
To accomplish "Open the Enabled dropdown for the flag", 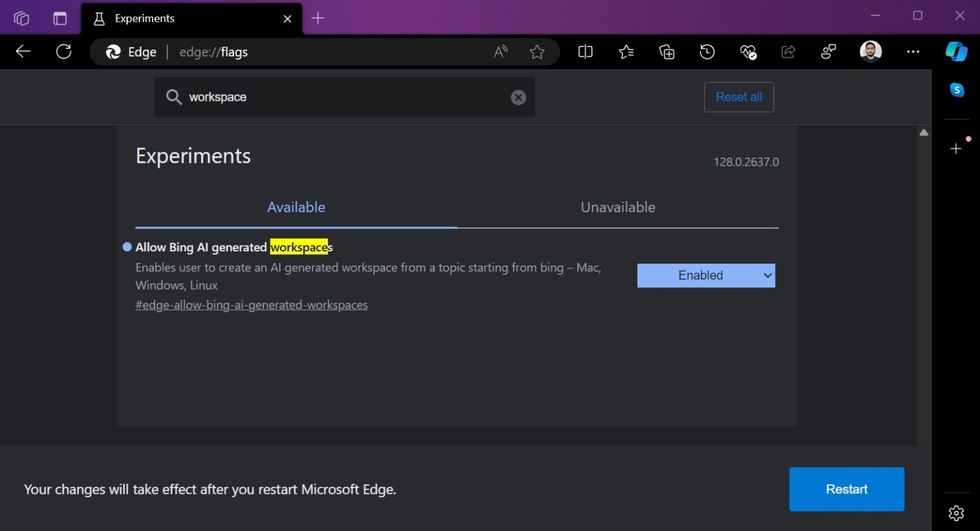I will (x=706, y=275).
